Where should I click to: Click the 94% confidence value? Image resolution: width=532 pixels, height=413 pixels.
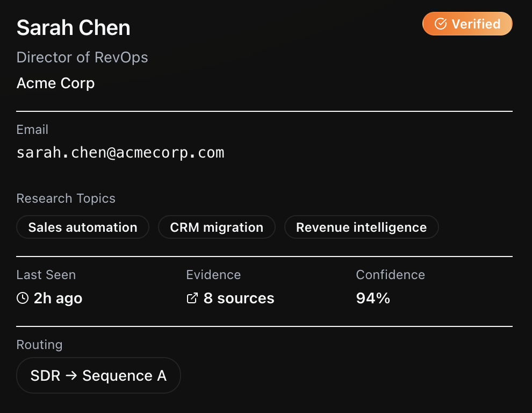pyautogui.click(x=373, y=298)
